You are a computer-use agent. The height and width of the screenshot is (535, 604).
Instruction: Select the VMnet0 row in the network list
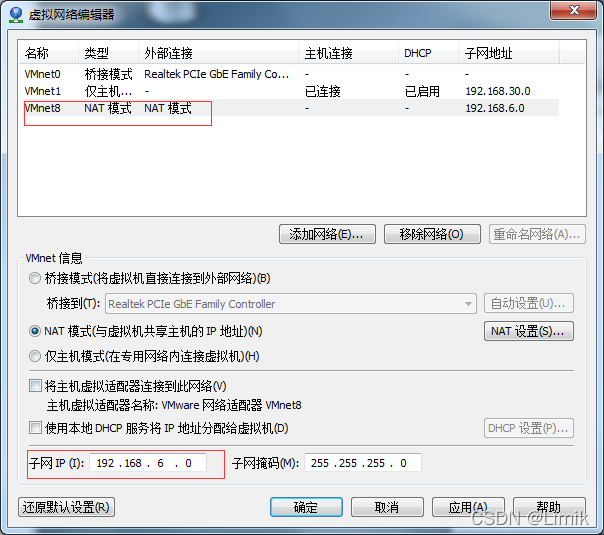(x=289, y=74)
